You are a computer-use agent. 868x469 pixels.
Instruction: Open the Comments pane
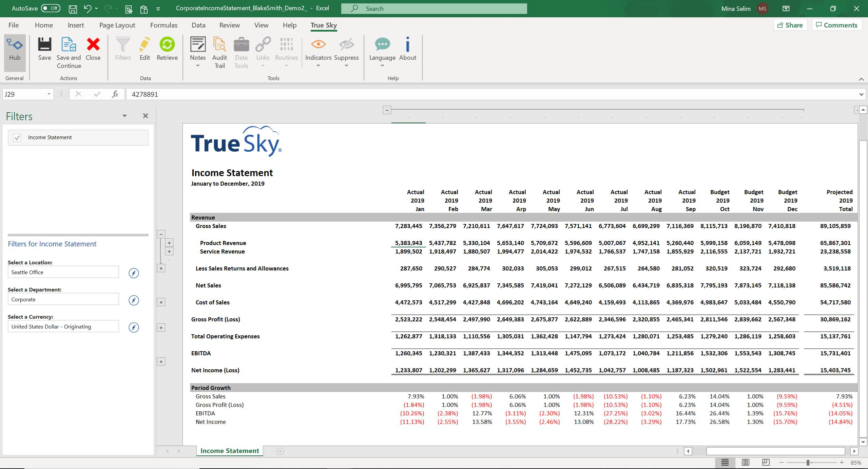(x=836, y=25)
